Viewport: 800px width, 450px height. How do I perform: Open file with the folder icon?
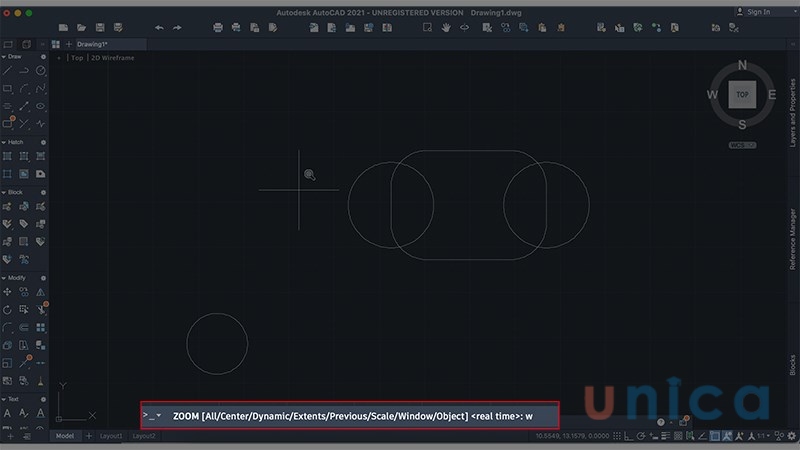tap(83, 27)
